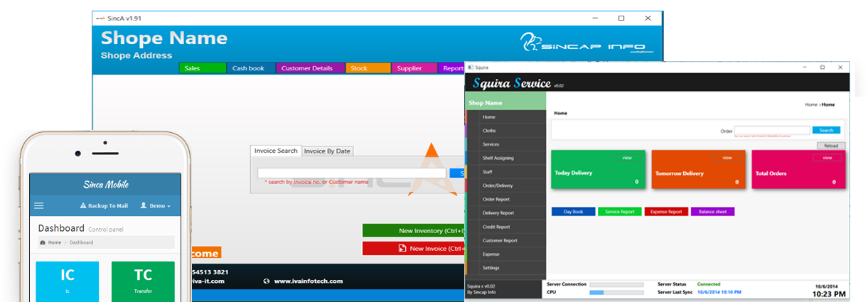
Task: Switch to Invoice By Date tab
Action: (327, 151)
